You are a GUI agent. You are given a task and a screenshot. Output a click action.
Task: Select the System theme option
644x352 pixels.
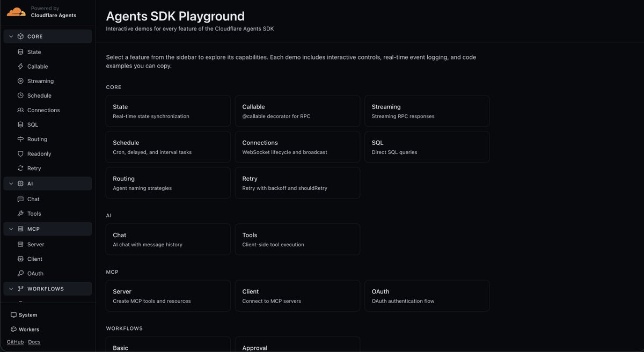[24, 315]
